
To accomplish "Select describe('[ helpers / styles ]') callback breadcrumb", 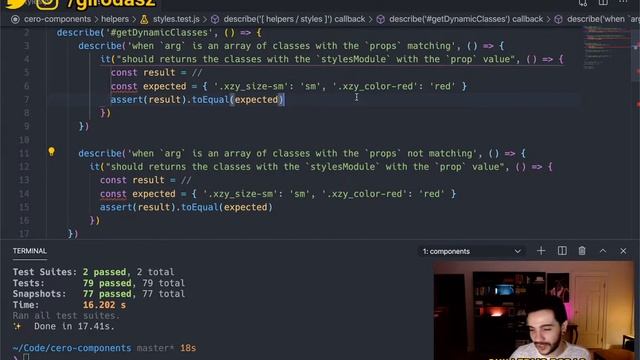I will 294,19.
